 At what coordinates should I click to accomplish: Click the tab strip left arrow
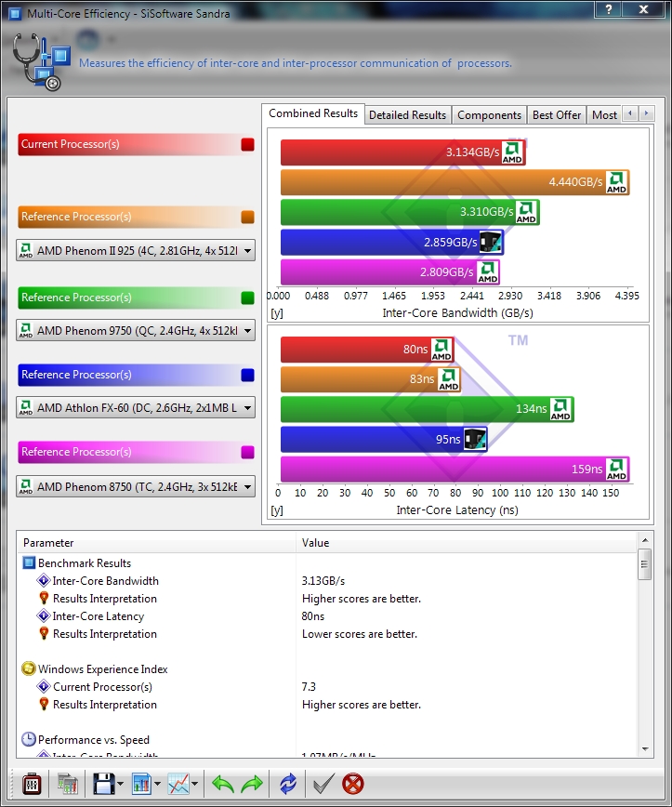click(630, 113)
